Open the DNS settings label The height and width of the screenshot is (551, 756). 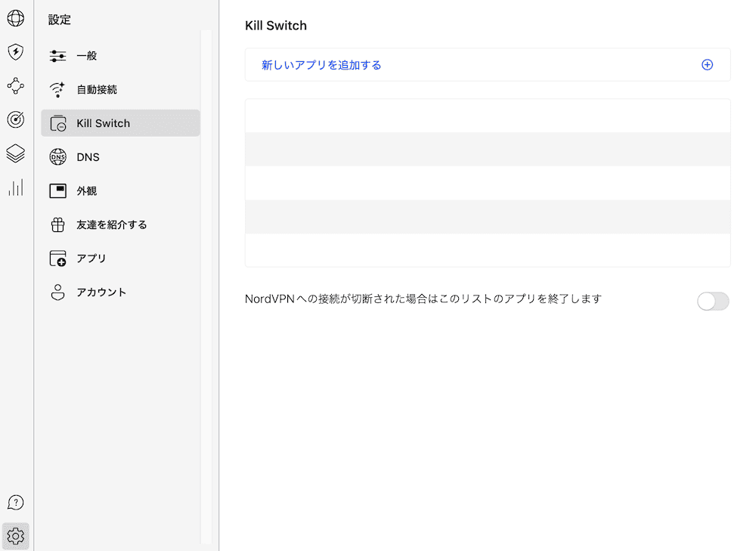[x=88, y=157]
